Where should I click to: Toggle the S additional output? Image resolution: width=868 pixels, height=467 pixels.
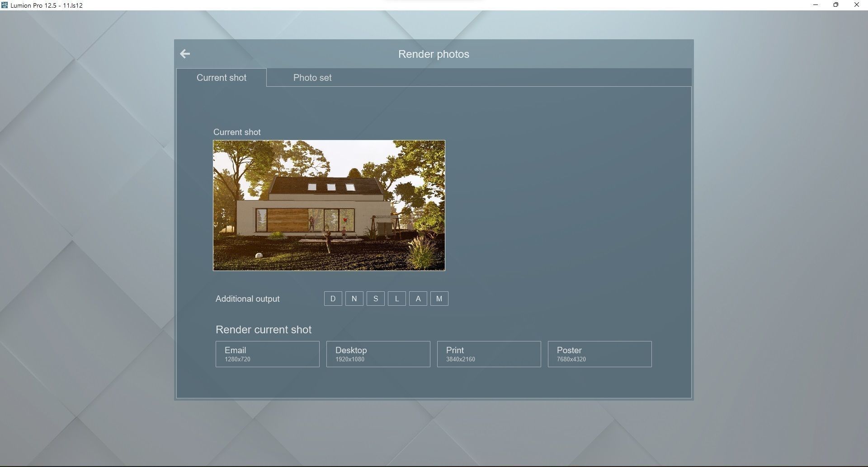tap(376, 299)
